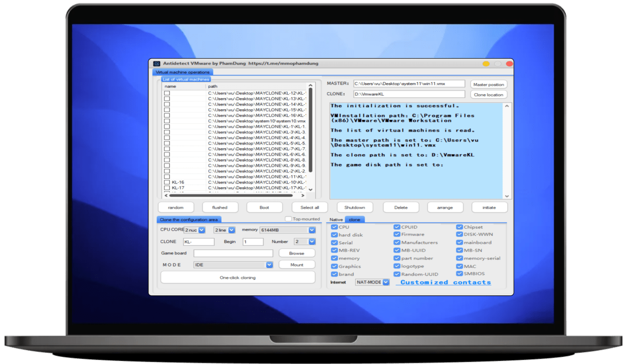Select the Virtual machine operations tab
The width and height of the screenshot is (626, 364).
coord(183,72)
